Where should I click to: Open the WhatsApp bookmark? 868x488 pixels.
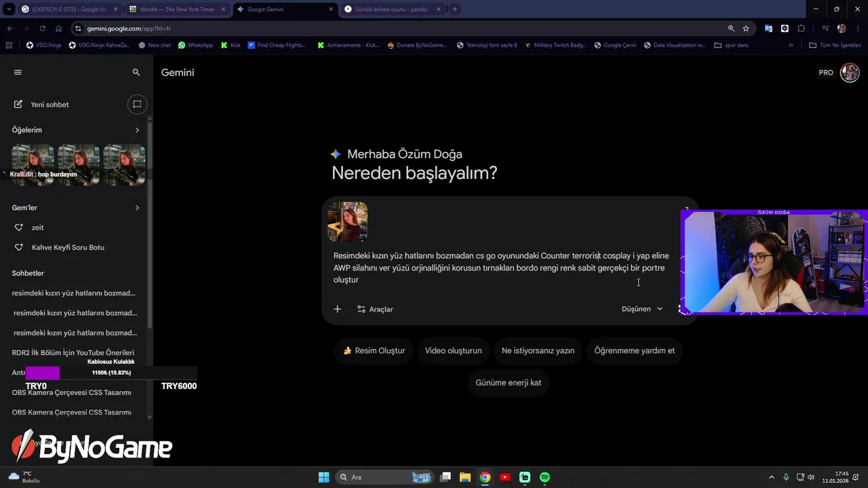click(195, 45)
